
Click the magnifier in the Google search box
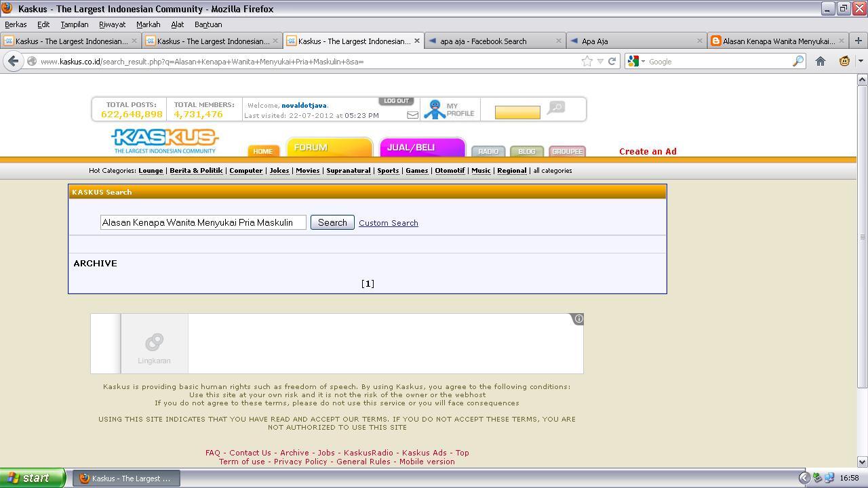click(798, 61)
